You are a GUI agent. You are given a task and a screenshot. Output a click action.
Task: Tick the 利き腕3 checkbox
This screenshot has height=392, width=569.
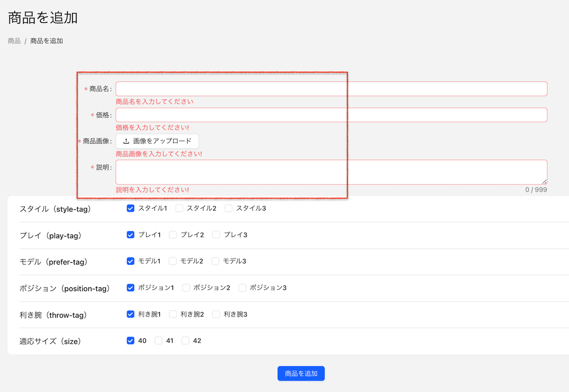coord(216,314)
